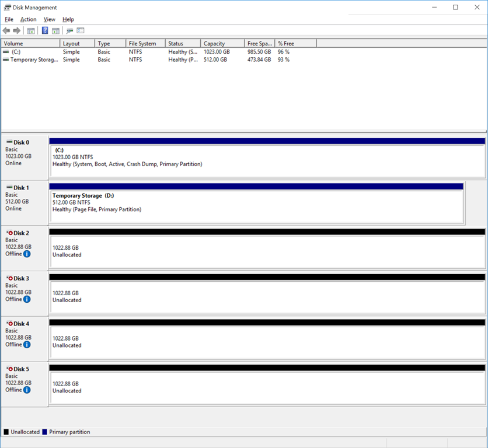Click the File System column header
This screenshot has height=448, width=488.
[147, 43]
